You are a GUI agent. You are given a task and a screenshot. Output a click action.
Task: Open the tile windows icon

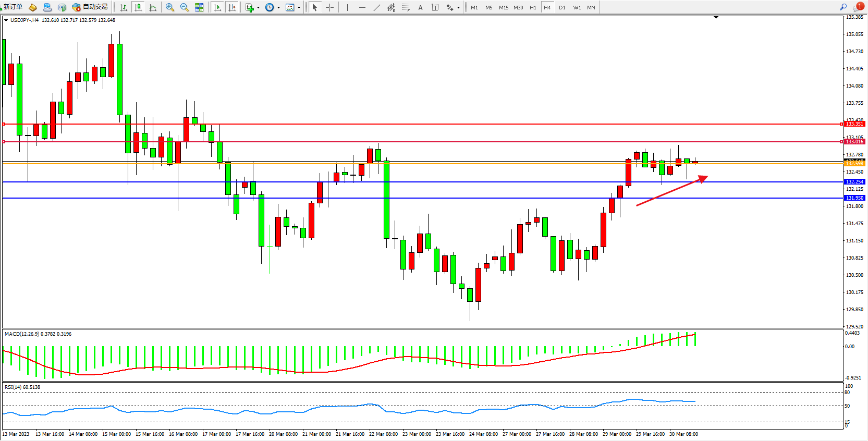[199, 7]
